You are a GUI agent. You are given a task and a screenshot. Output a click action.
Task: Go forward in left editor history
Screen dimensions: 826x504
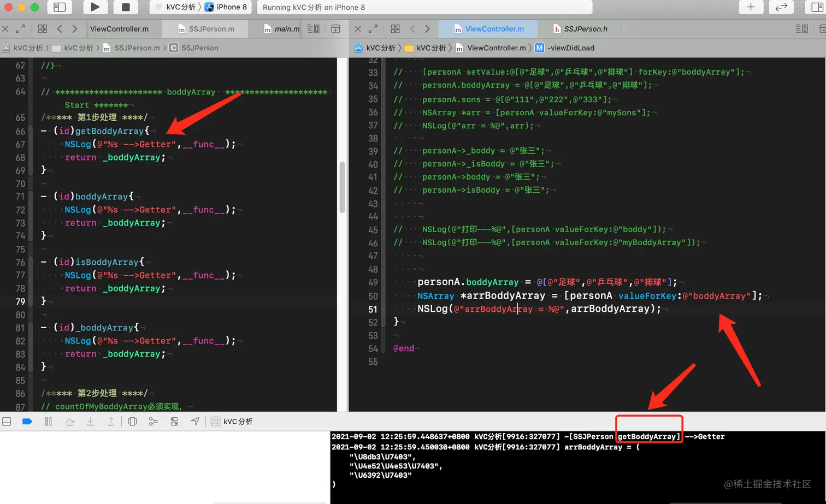click(75, 29)
